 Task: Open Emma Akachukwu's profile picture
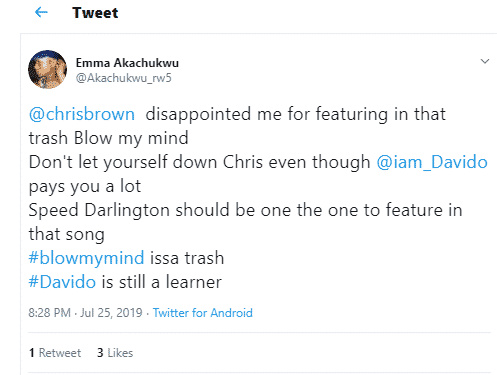[47, 70]
